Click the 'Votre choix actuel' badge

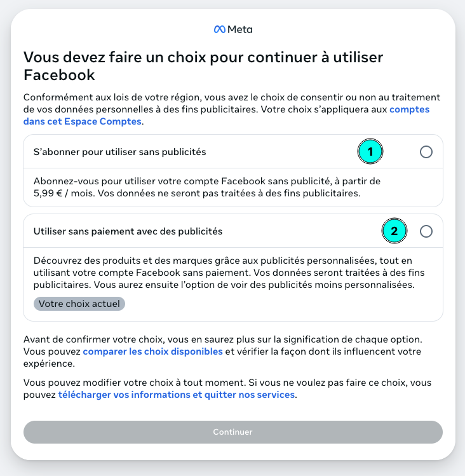point(79,304)
